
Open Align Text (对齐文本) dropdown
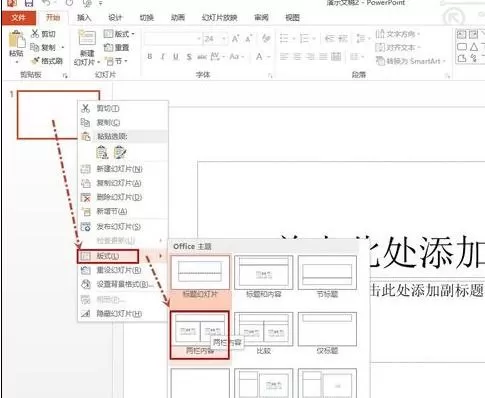[398, 47]
